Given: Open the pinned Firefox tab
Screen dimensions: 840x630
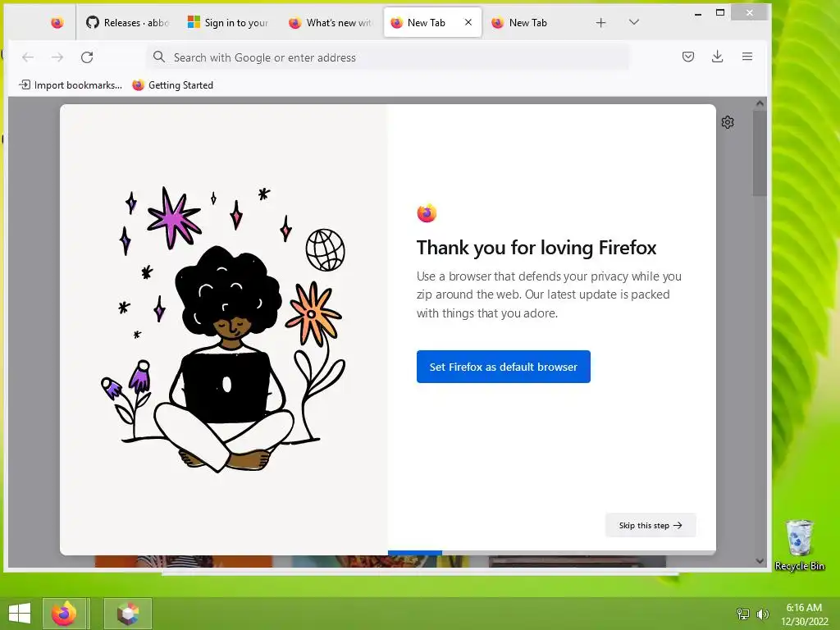Looking at the screenshot, I should [57, 22].
